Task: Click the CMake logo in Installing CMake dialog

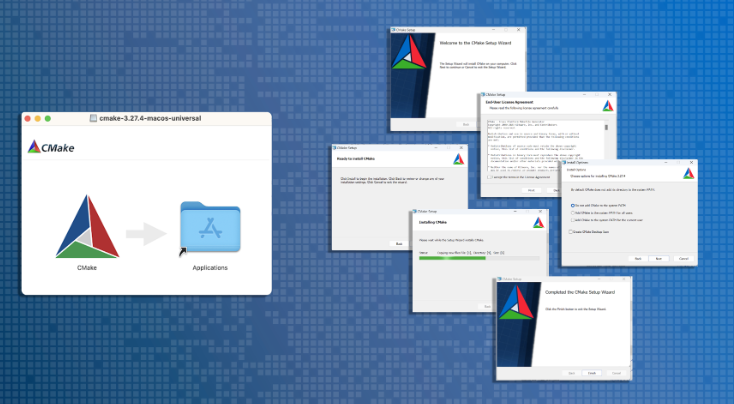Action: point(539,223)
